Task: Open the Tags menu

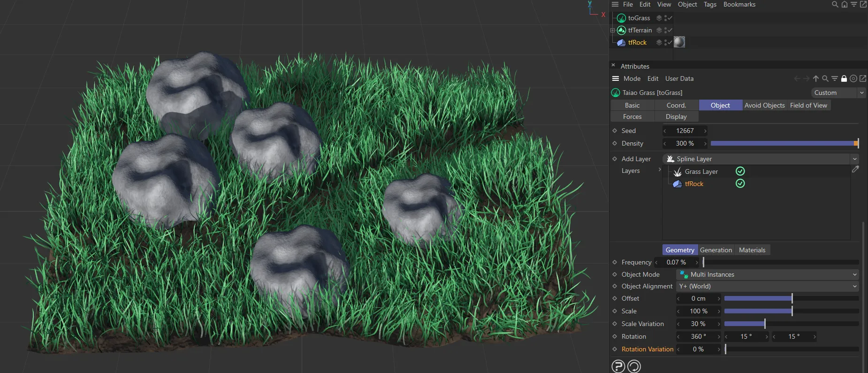Action: tap(710, 4)
